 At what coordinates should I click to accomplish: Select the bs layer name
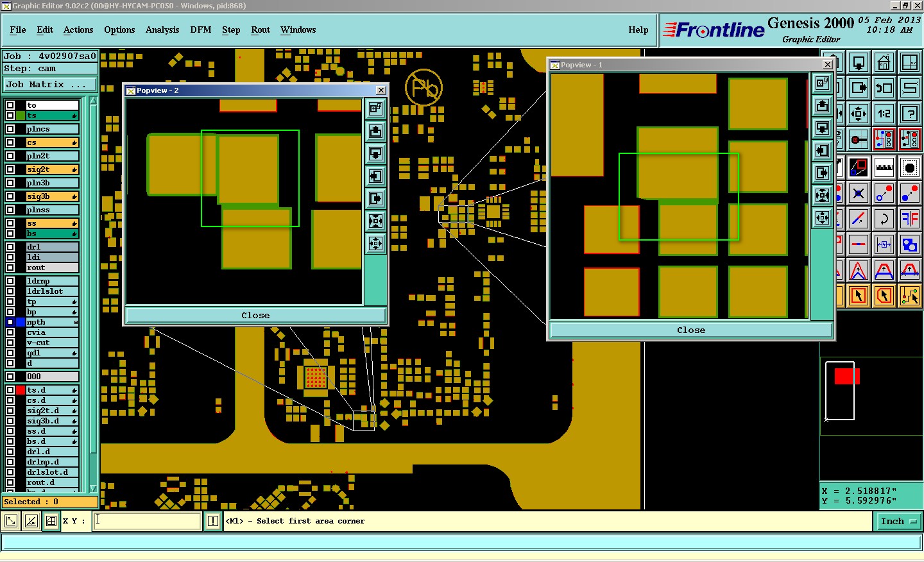(53, 234)
